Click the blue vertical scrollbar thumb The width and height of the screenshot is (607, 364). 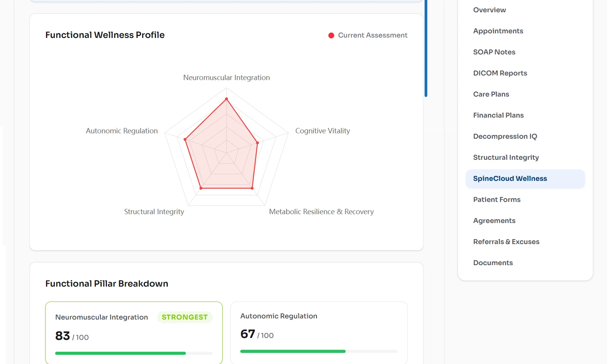[x=426, y=48]
